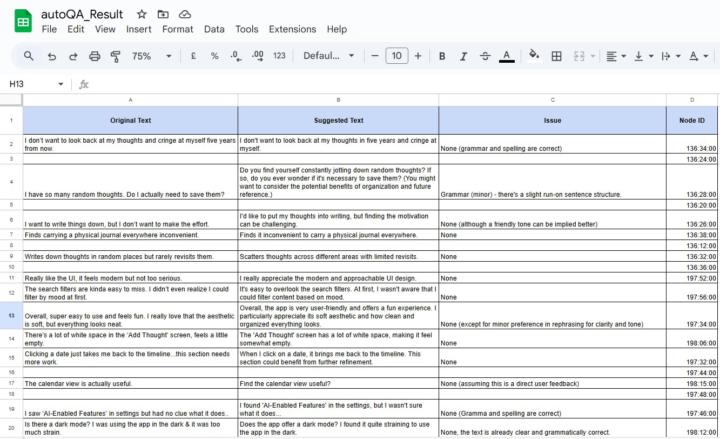Select the Node ID header cell
Screen dimensions: 720x439
[692, 120]
